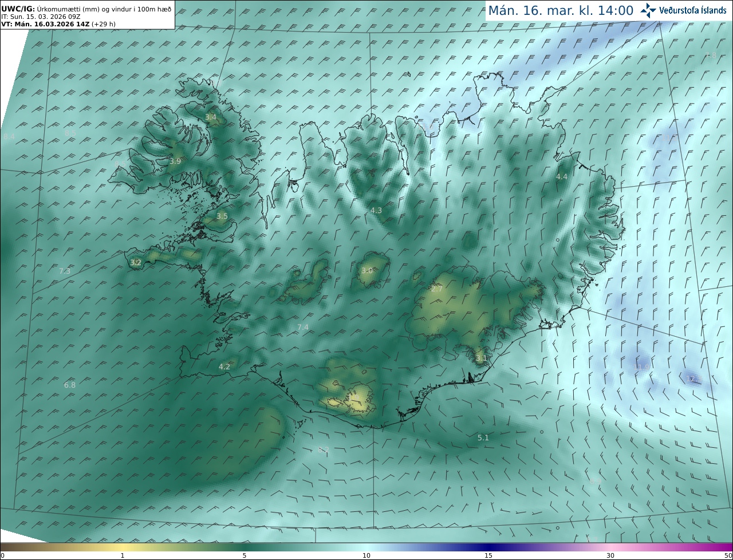Click the ocean value 8.5 in the northwest
Screen dimensions: 733x560
pyautogui.click(x=70, y=133)
